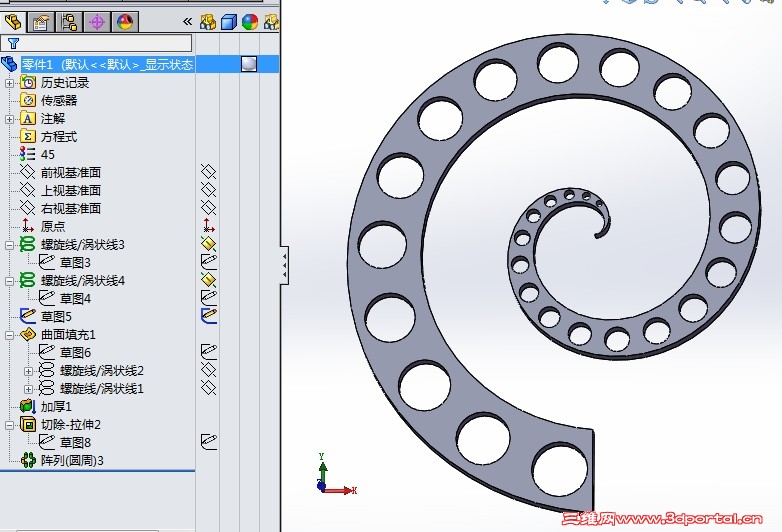Expand the 螺旋线/涡状线1 sub-feature
The height and width of the screenshot is (532, 782).
tap(28, 389)
